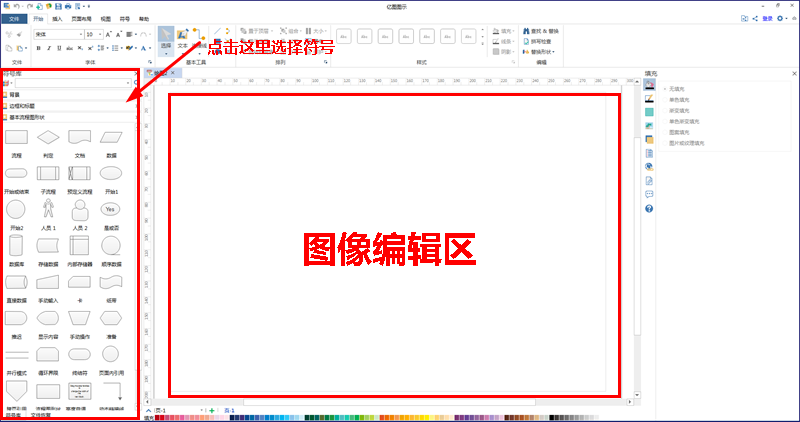Open the 阴影 ribbon dropdown

coord(504,52)
